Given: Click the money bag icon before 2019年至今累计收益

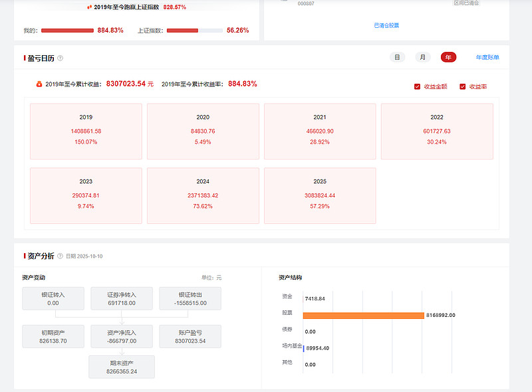Looking at the screenshot, I should (x=39, y=84).
